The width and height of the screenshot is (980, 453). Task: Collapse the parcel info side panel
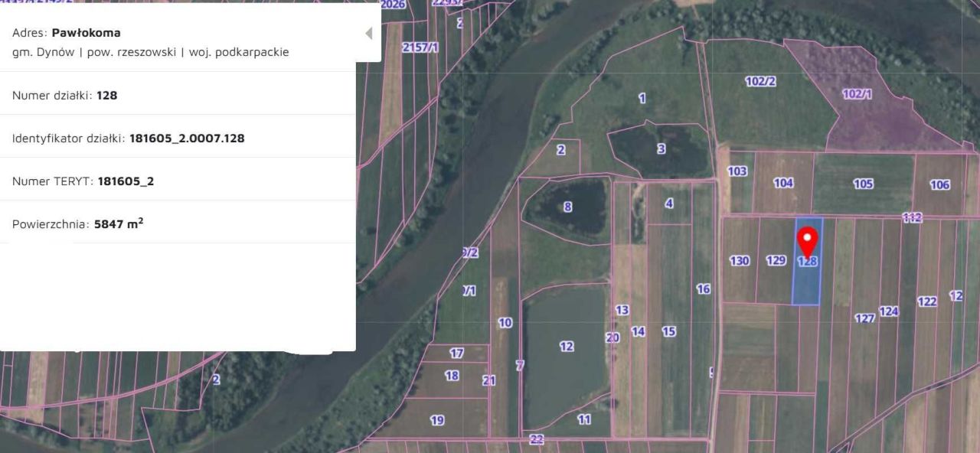tap(368, 33)
